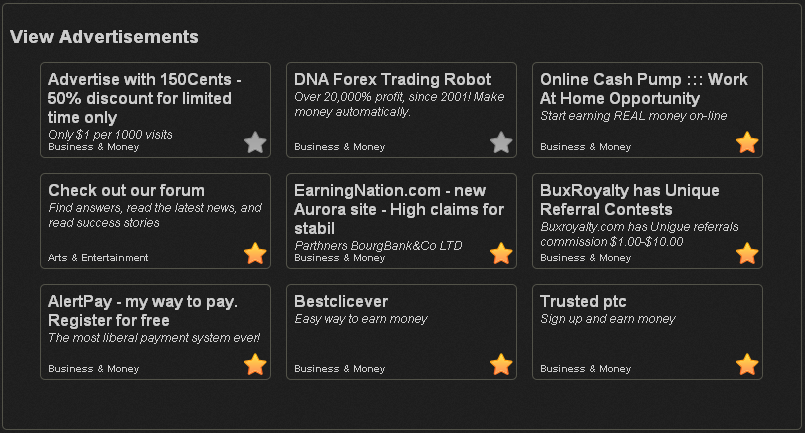Image resolution: width=805 pixels, height=433 pixels.
Task: Click the gold star on Bestclicever ad
Action: point(501,364)
